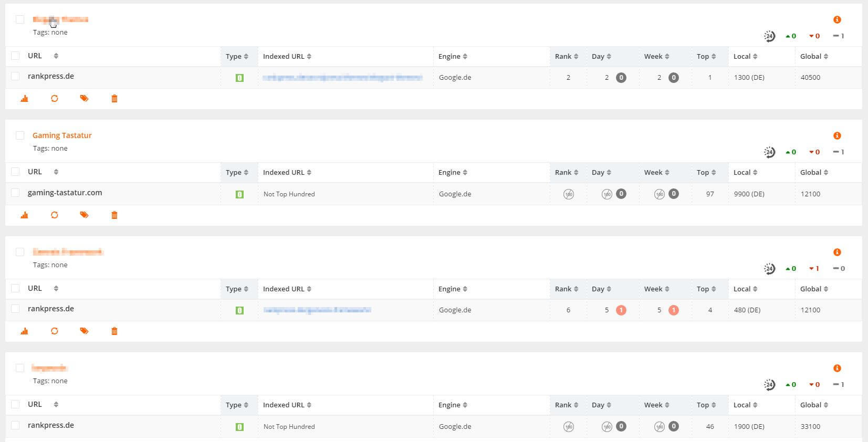The height and width of the screenshot is (442, 868).
Task: Click 'Tags: none' under Gaming Tastatur
Action: coord(50,149)
